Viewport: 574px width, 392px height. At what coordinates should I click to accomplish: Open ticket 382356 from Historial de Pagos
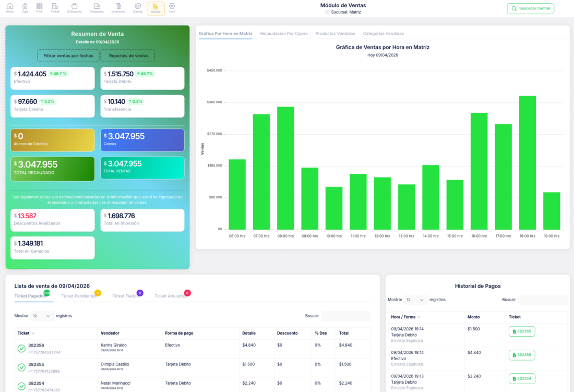pos(522,355)
